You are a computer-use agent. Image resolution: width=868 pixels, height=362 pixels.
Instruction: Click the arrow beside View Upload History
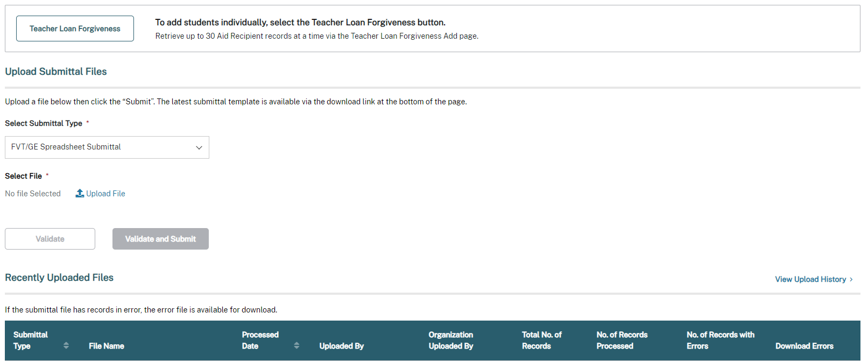(851, 280)
